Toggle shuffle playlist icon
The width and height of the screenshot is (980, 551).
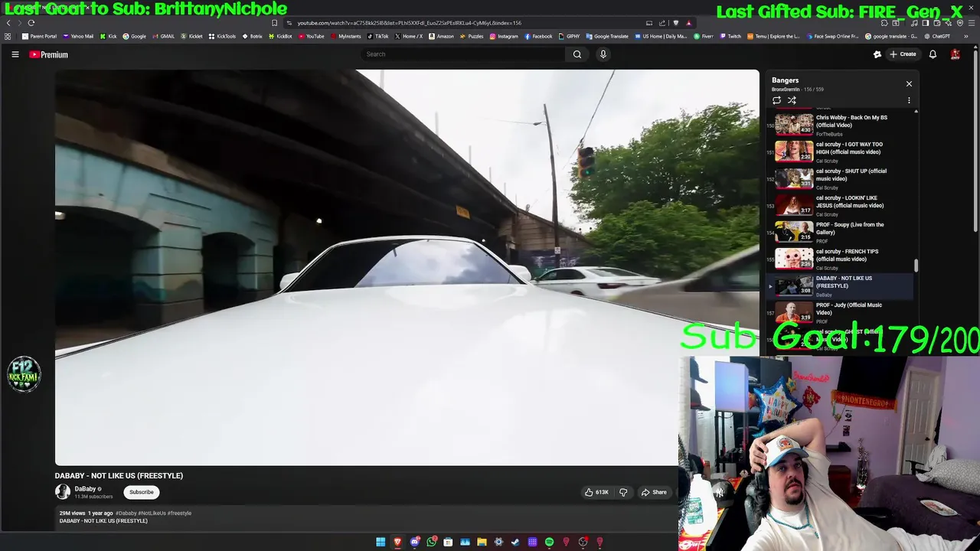pos(792,100)
